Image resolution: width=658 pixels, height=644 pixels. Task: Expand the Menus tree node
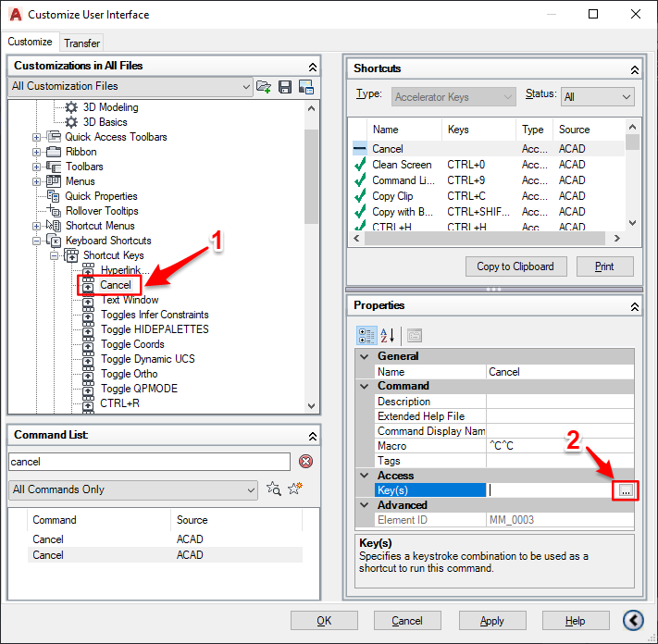36,181
